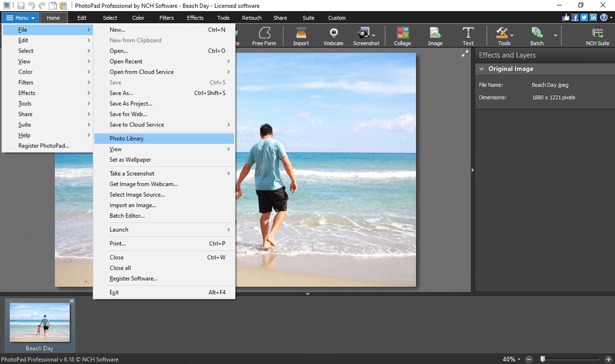The height and width of the screenshot is (364, 615).
Task: Switch to the Retouch tab
Action: coord(251,18)
